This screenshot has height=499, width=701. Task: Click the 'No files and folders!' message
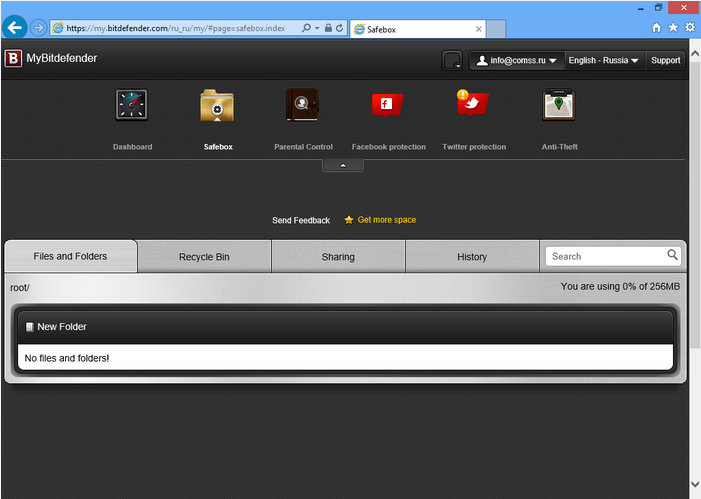[67, 358]
